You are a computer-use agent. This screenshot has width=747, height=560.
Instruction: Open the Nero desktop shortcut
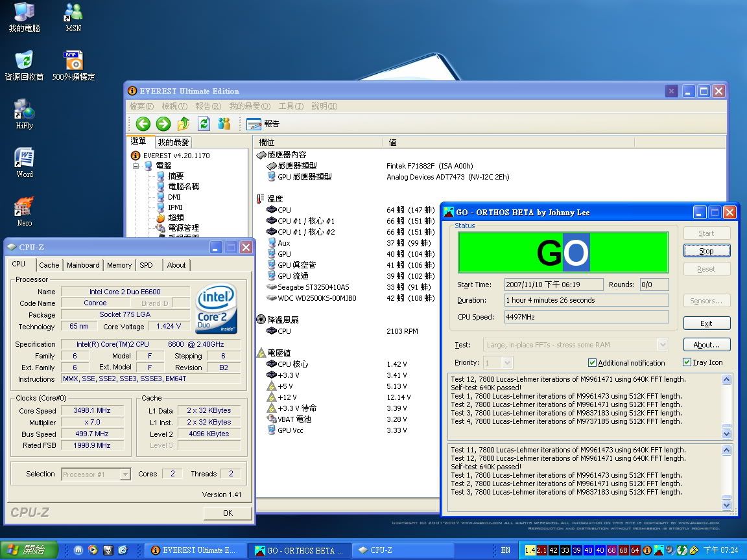(24, 209)
